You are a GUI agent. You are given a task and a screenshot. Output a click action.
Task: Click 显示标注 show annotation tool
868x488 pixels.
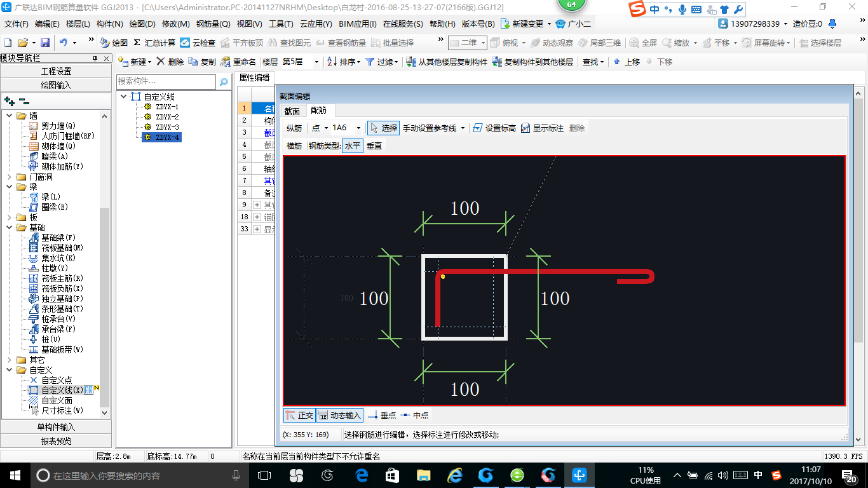click(x=542, y=128)
